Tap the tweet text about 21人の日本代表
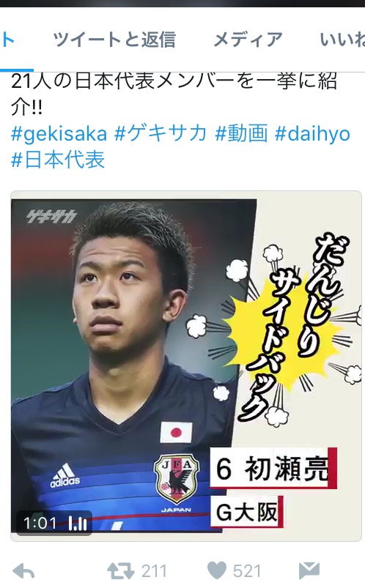Image resolution: width=365 pixels, height=588 pixels. [x=174, y=94]
